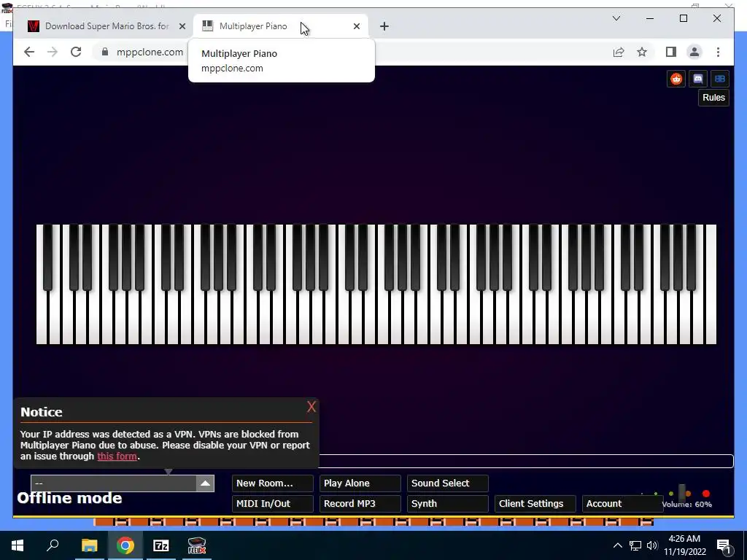Screen dimensions: 747x560
Task: Click the share page icon
Action: [619, 52]
